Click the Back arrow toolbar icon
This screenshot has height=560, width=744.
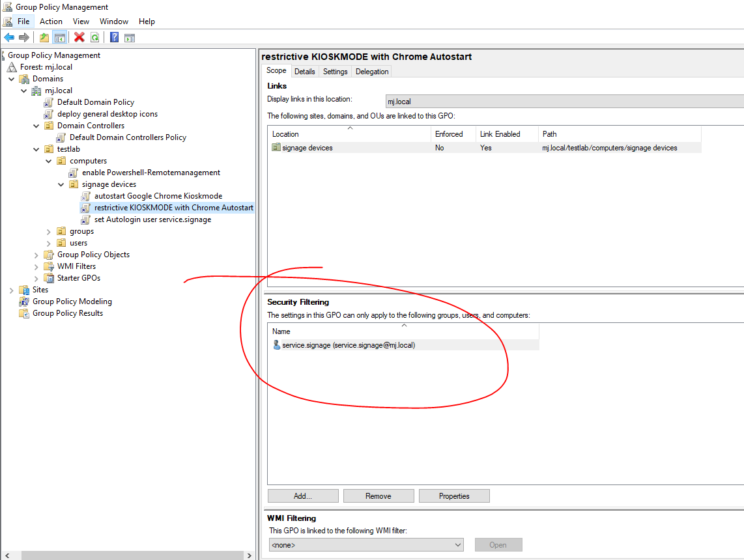coord(9,38)
